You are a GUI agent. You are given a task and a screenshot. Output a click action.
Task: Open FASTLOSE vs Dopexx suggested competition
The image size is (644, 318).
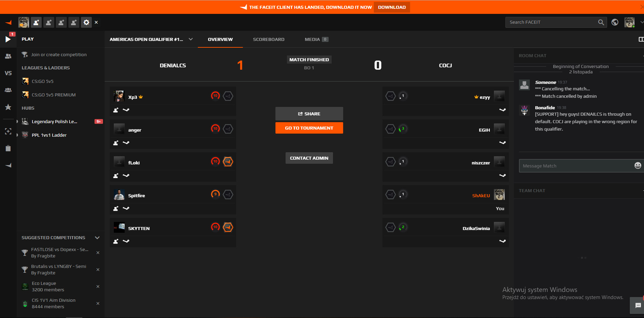(60, 253)
